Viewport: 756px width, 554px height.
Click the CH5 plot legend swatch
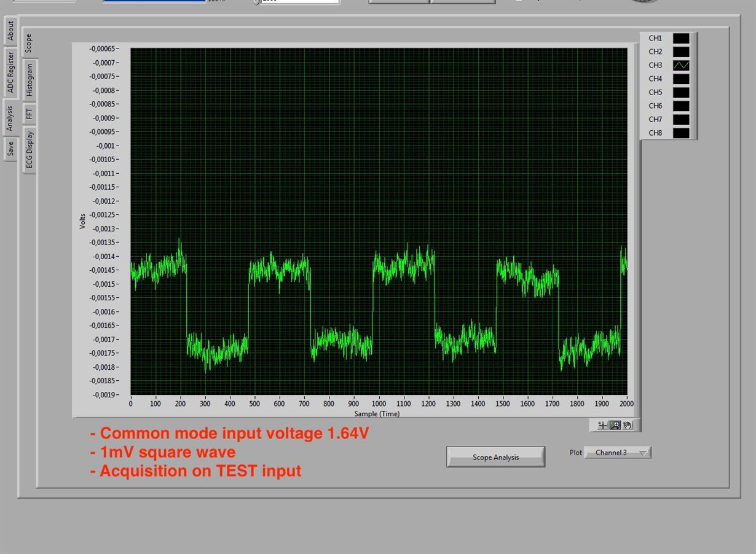click(x=681, y=92)
